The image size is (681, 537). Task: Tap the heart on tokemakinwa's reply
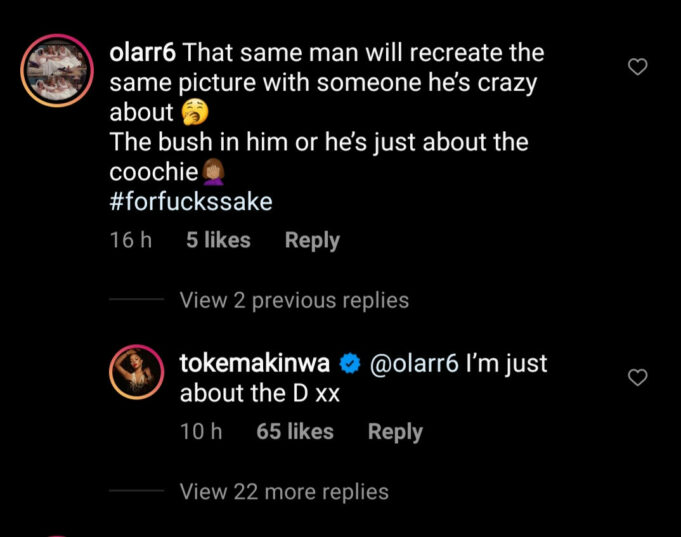(x=637, y=377)
